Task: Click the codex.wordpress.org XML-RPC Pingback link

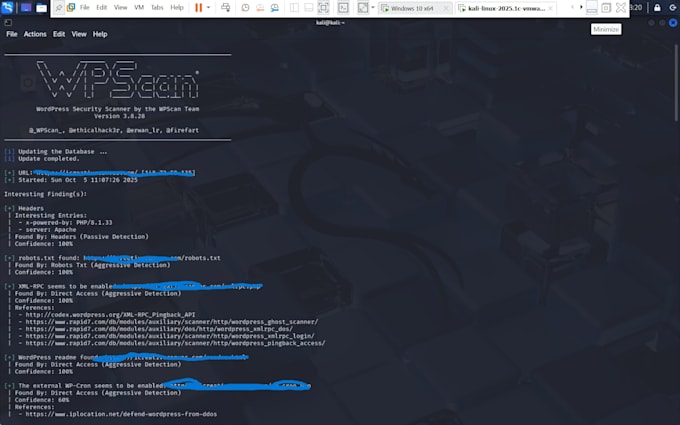Action: coord(110,314)
